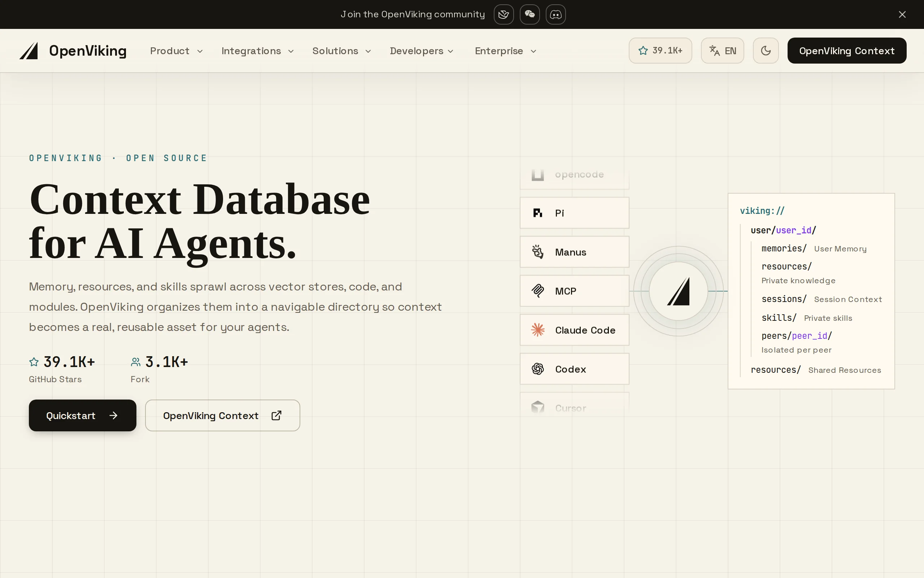Image resolution: width=924 pixels, height=578 pixels.
Task: Select the Manus integration card
Action: (x=574, y=252)
